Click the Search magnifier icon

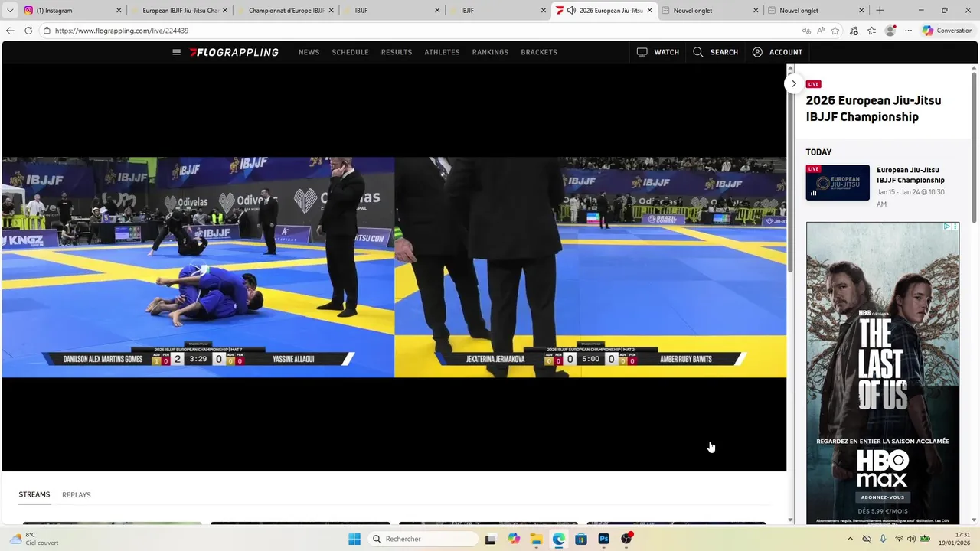pos(697,52)
